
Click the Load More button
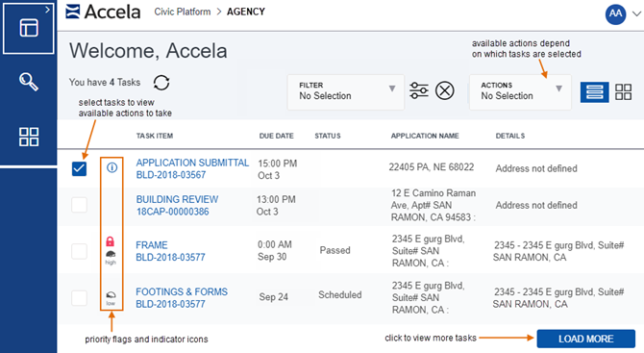click(586, 339)
